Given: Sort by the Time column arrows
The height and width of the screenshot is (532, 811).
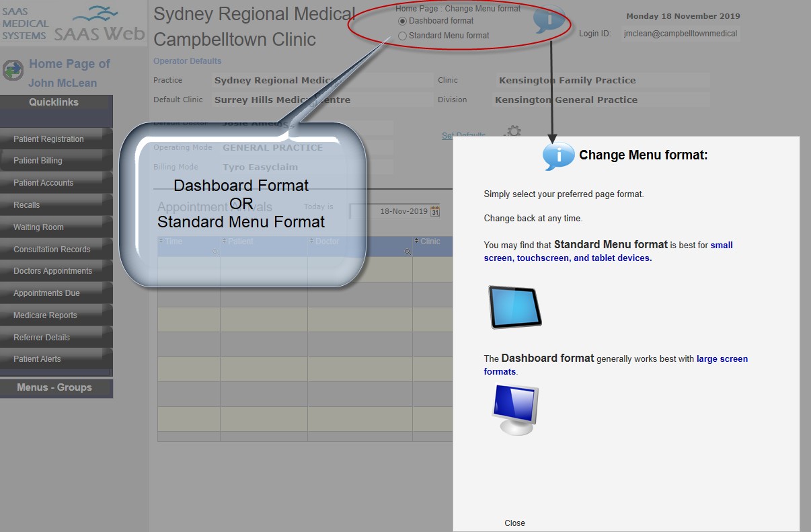Looking at the screenshot, I should [161, 241].
